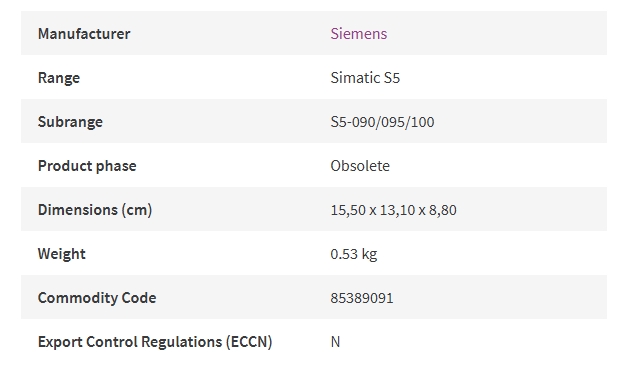This screenshot has height=367, width=618.
Task: Select the Product phase label
Action: pos(87,166)
